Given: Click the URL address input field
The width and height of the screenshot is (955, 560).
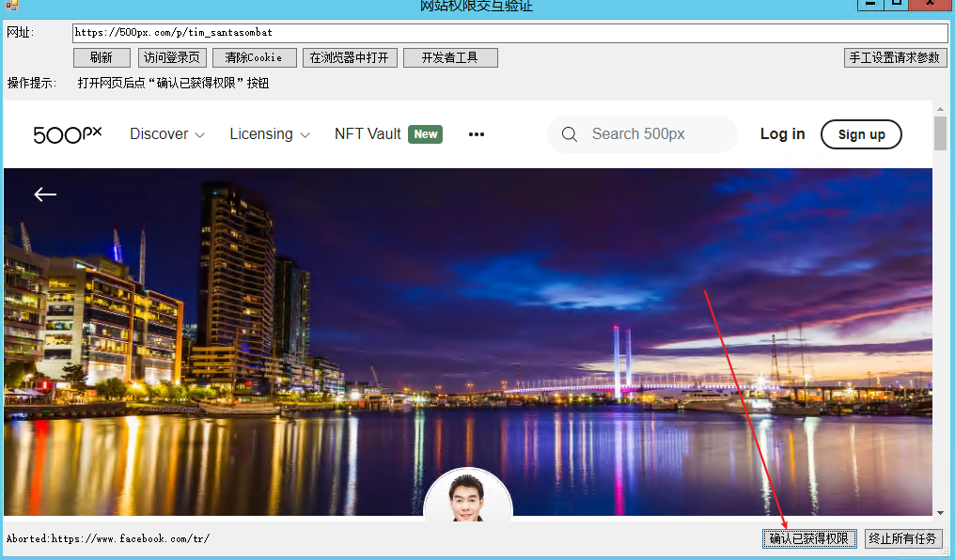Looking at the screenshot, I should click(509, 33).
